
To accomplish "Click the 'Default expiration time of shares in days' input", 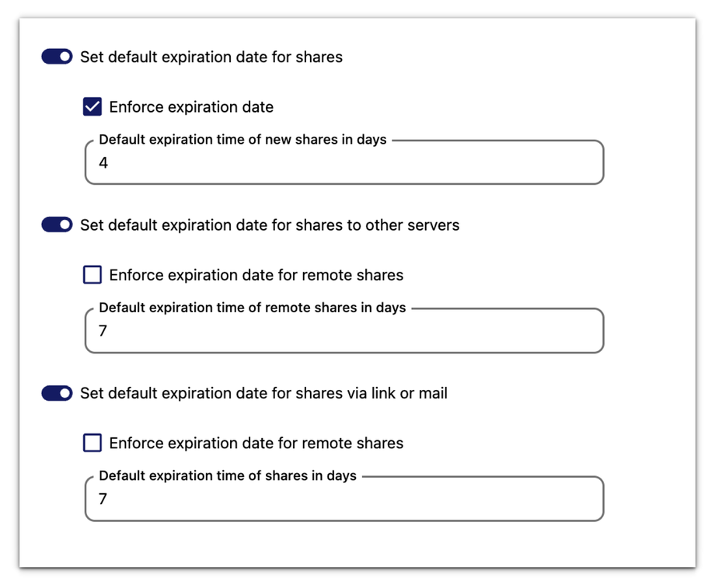I will 344,500.
